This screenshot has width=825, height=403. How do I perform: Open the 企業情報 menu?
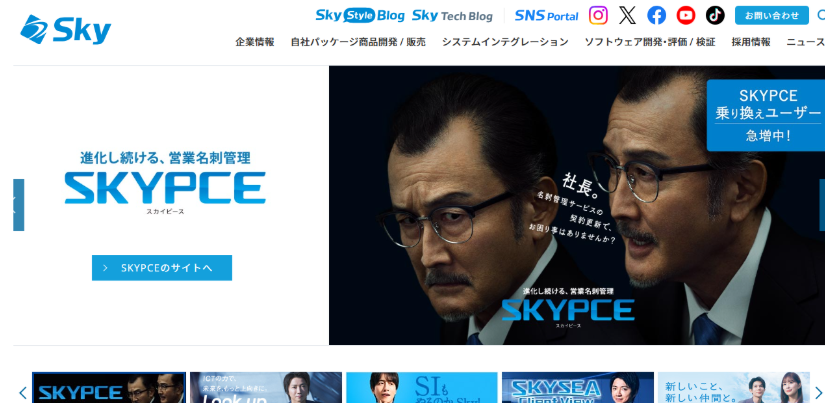255,42
